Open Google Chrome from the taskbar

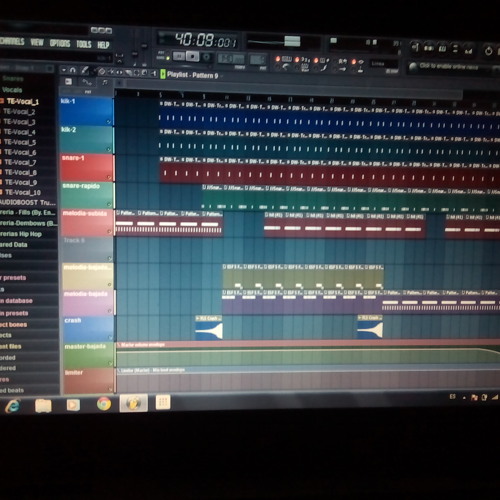(104, 404)
